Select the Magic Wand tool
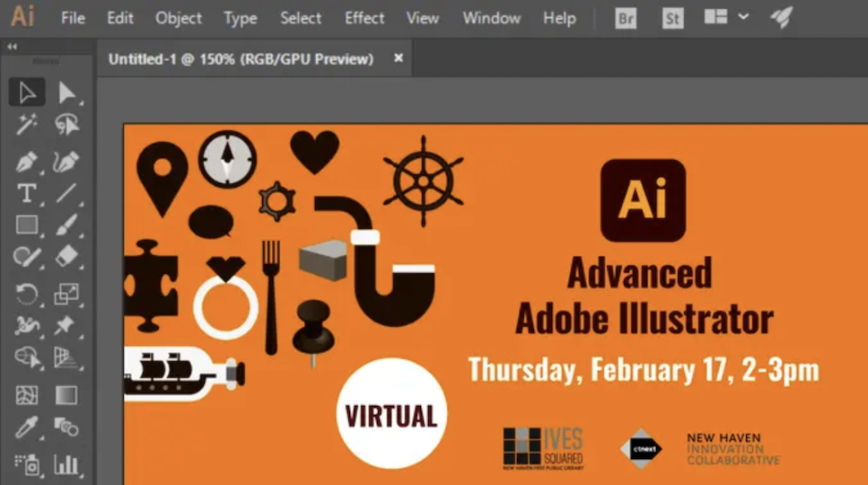Image resolution: width=868 pixels, height=485 pixels. tap(27, 125)
